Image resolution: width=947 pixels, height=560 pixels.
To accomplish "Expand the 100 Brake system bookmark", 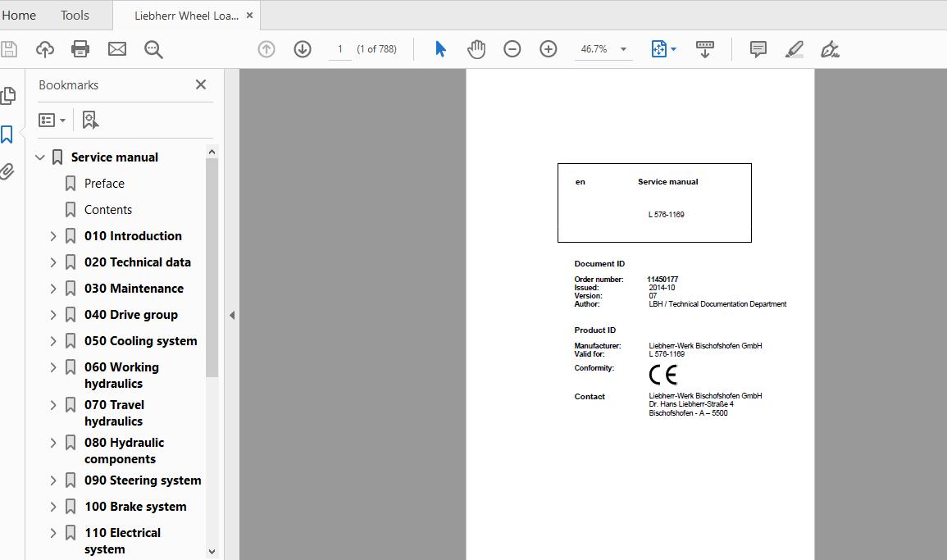I will point(53,507).
